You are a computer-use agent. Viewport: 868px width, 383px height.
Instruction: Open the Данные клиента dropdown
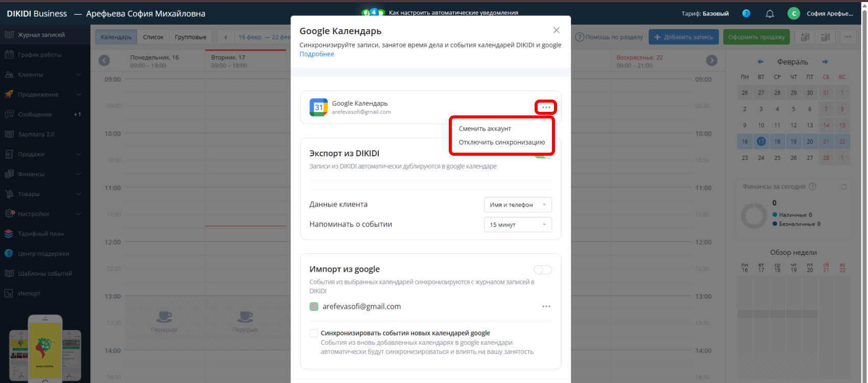517,205
